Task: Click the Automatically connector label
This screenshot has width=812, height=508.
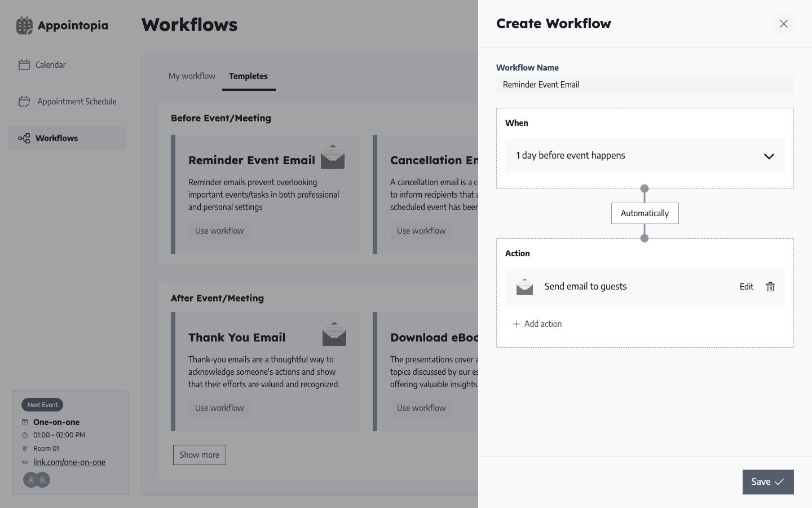Action: point(645,213)
